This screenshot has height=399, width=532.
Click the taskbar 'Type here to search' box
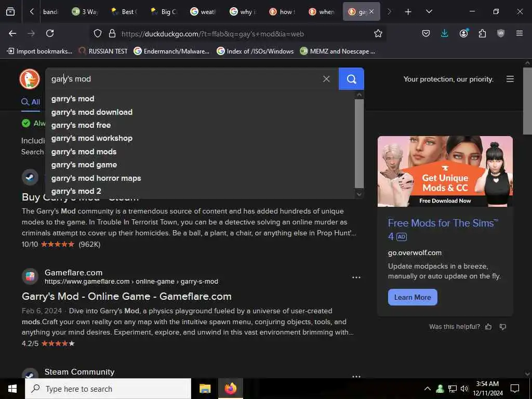[108, 389]
